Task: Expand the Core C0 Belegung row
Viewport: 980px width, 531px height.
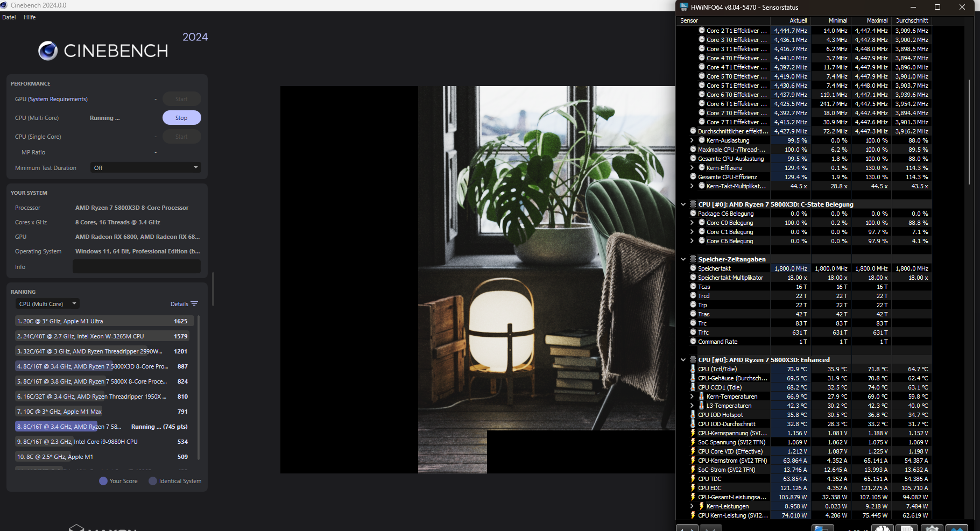Action: [692, 223]
